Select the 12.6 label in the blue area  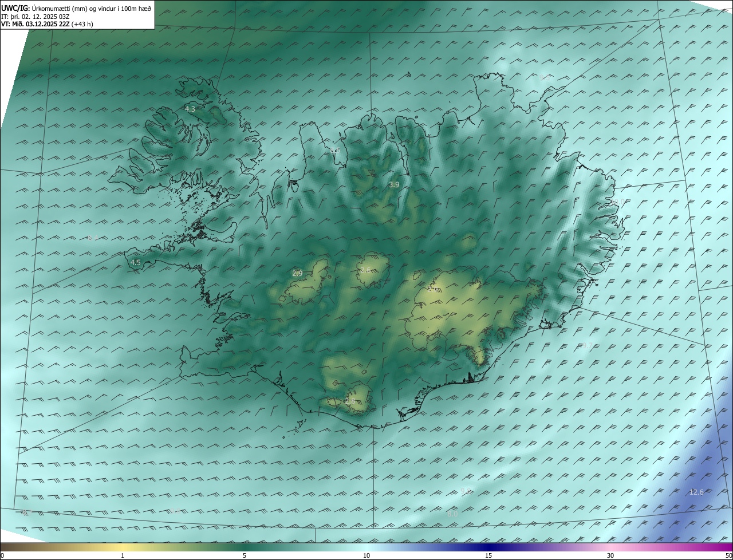pos(696,492)
